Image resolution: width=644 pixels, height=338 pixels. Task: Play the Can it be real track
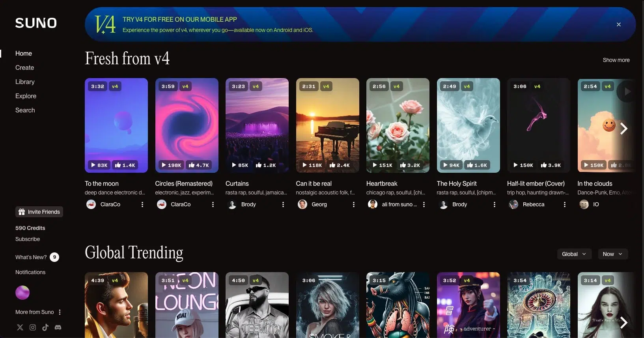pos(305,165)
